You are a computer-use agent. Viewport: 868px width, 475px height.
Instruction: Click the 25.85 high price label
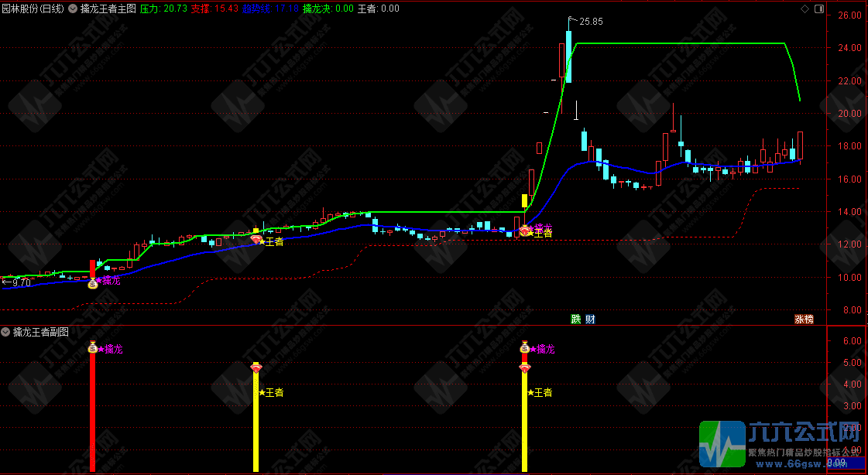click(591, 21)
